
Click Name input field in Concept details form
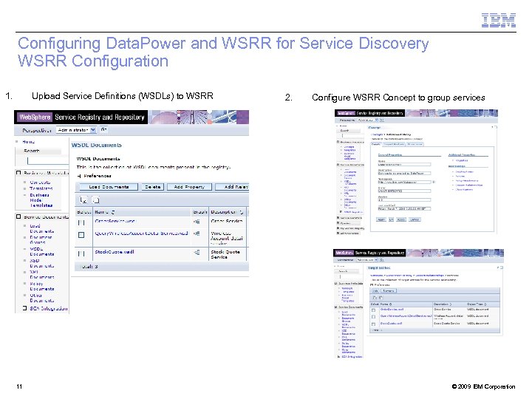(x=404, y=165)
